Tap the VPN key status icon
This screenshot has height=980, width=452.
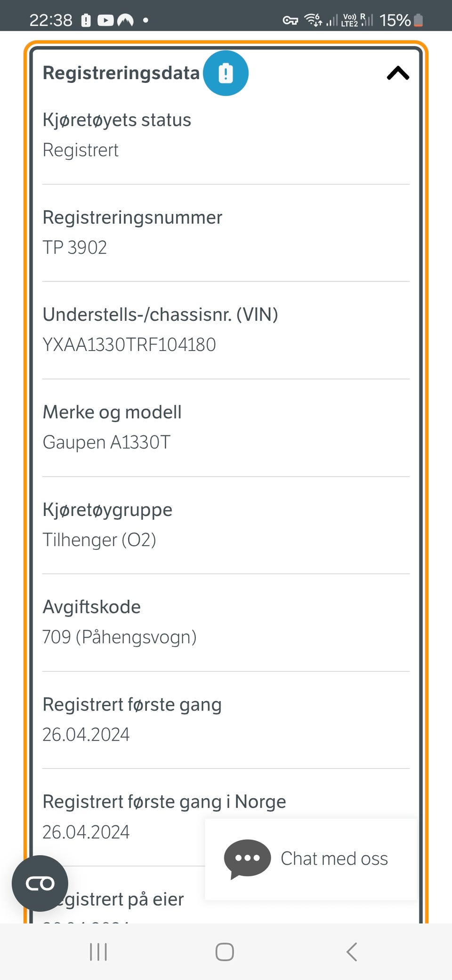pos(290,20)
